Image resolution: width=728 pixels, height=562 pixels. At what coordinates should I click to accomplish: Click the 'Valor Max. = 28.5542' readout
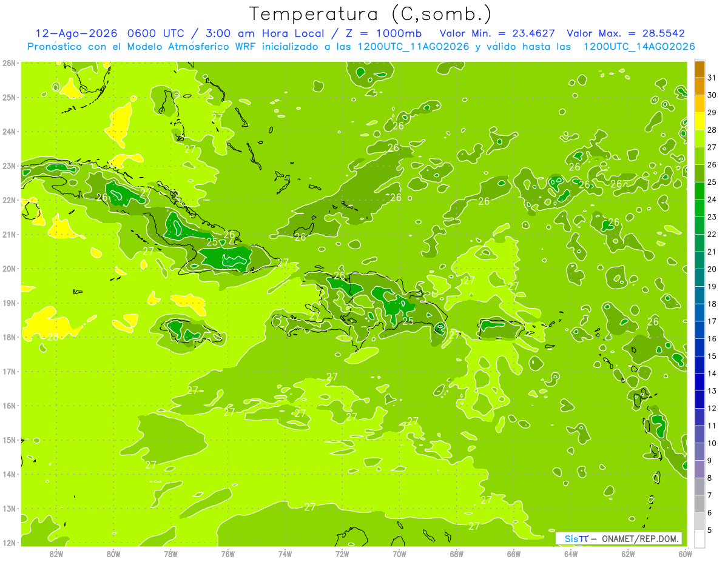point(625,33)
